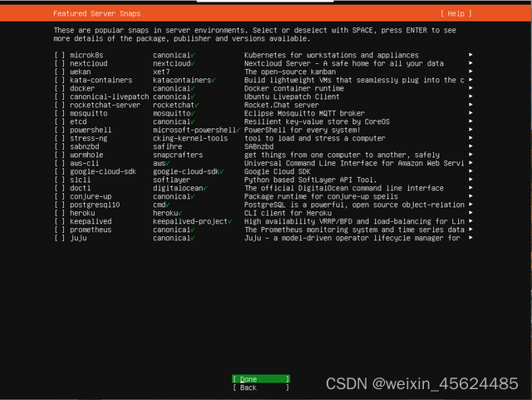
Task: Select the nextcloud snap checkbox
Action: point(59,63)
